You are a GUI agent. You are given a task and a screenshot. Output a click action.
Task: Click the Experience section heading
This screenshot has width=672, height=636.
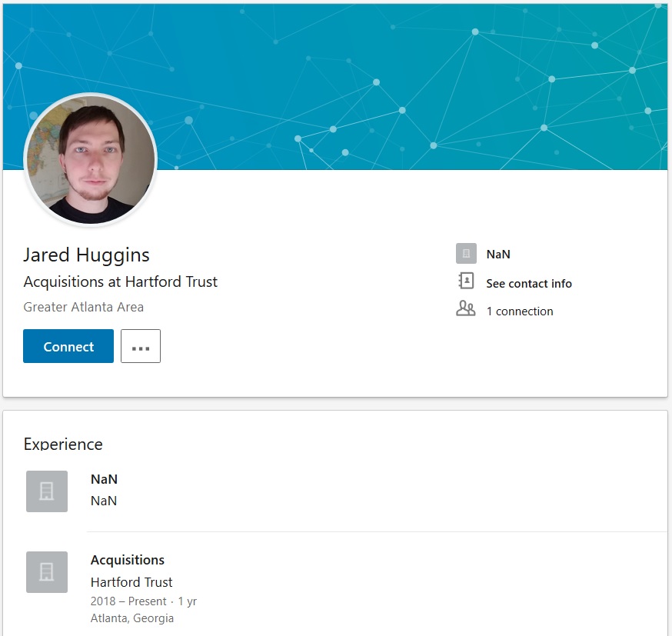(63, 444)
